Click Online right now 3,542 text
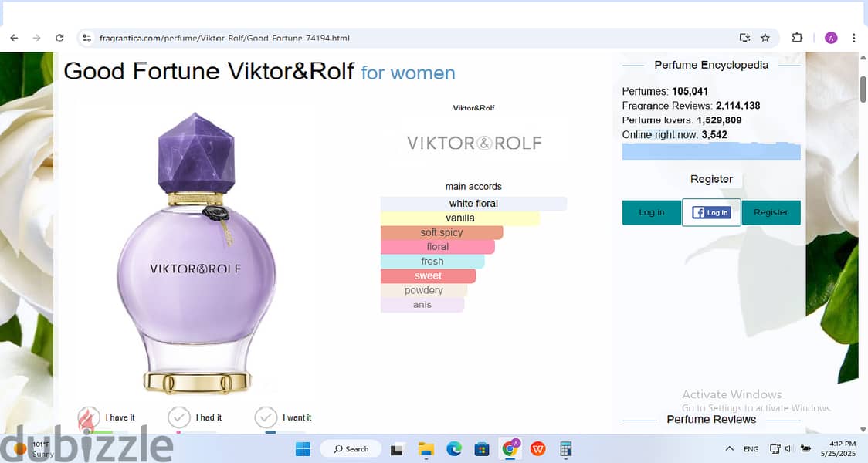Screen dimensions: 868x463 point(674,134)
